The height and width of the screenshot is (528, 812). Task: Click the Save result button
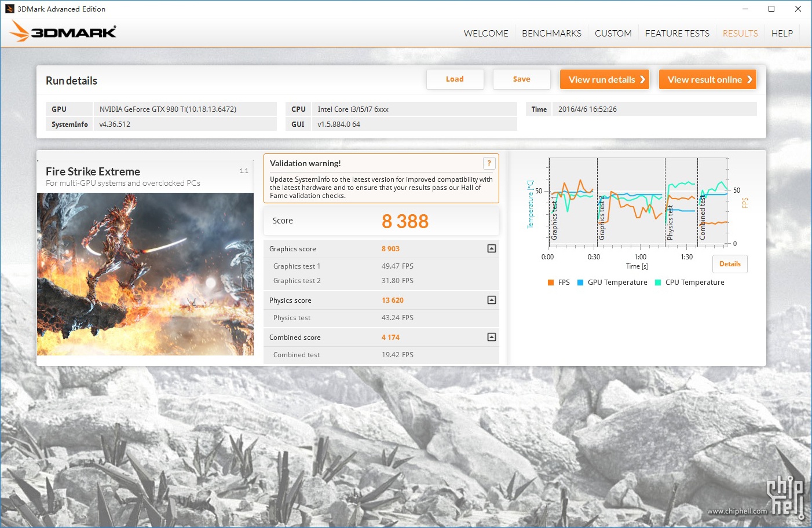click(x=521, y=79)
